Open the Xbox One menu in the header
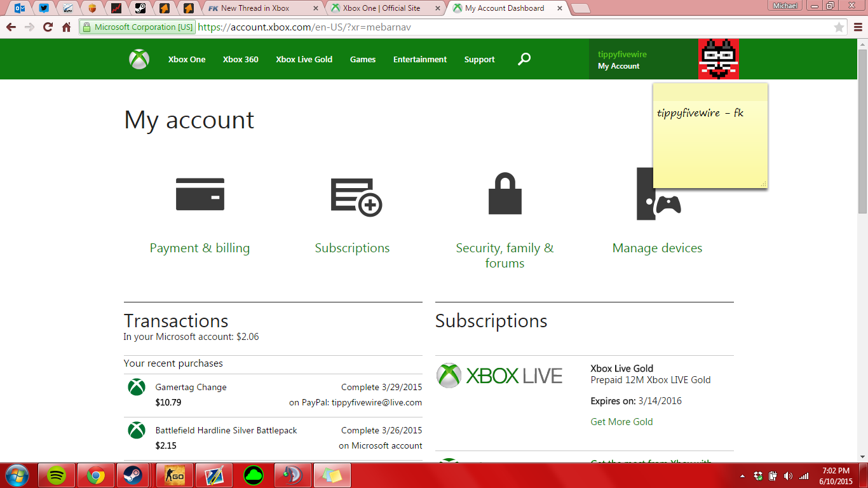Viewport: 868px width, 488px height. point(187,59)
